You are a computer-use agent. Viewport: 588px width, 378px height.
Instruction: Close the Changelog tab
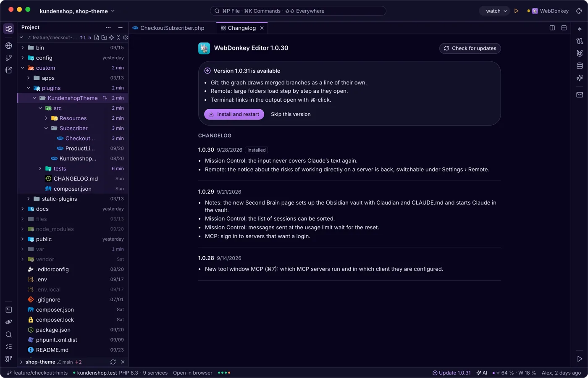[x=262, y=28]
